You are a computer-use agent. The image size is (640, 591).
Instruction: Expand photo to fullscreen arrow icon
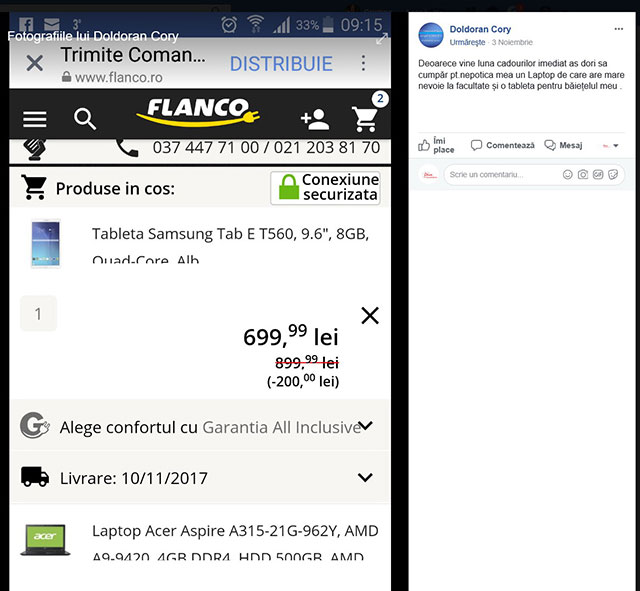pos(382,39)
